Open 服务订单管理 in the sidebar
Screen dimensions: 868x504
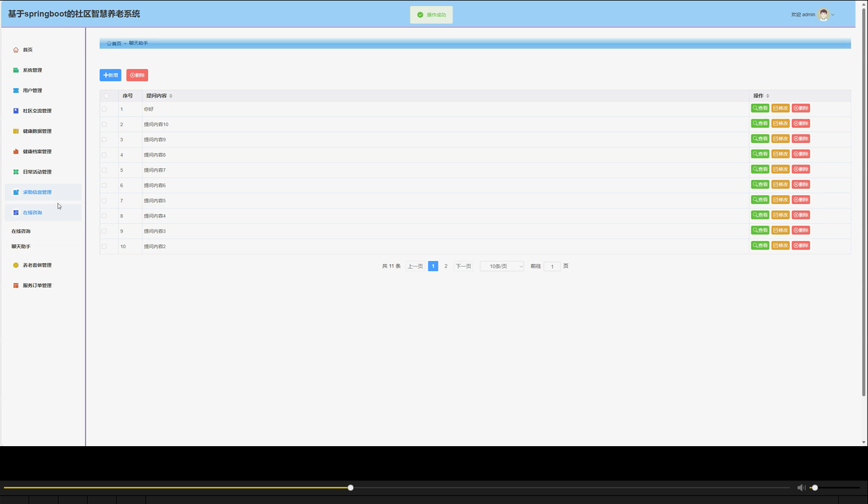pyautogui.click(x=43, y=285)
